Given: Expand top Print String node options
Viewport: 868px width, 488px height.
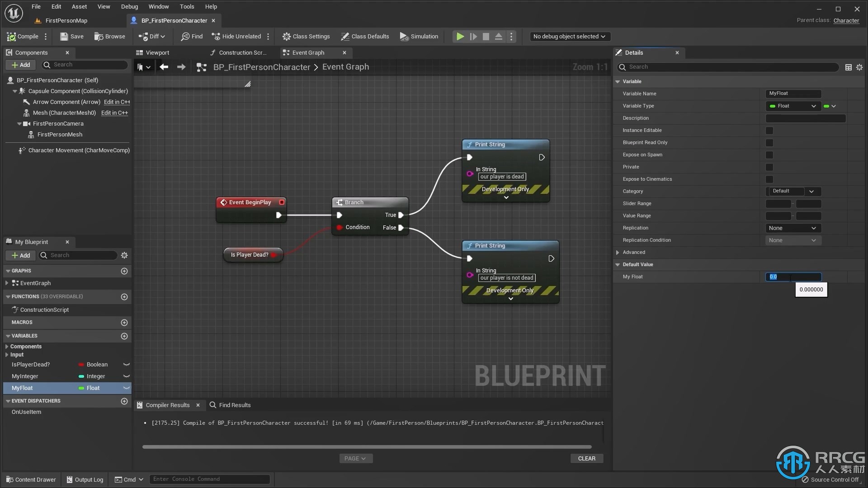Looking at the screenshot, I should click(506, 197).
